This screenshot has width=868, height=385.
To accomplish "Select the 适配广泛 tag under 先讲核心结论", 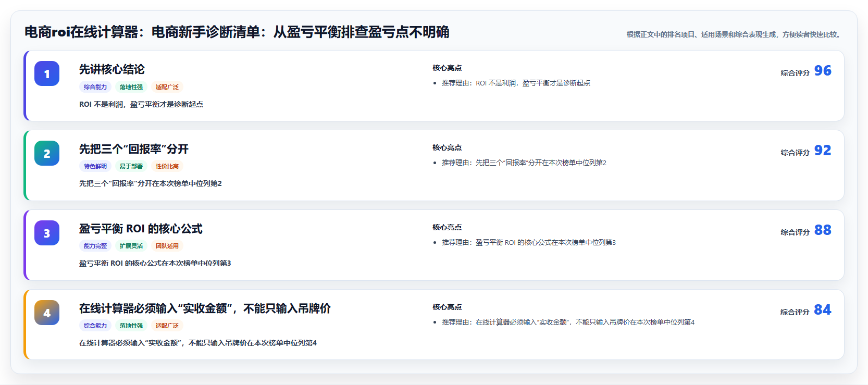I will (x=167, y=87).
